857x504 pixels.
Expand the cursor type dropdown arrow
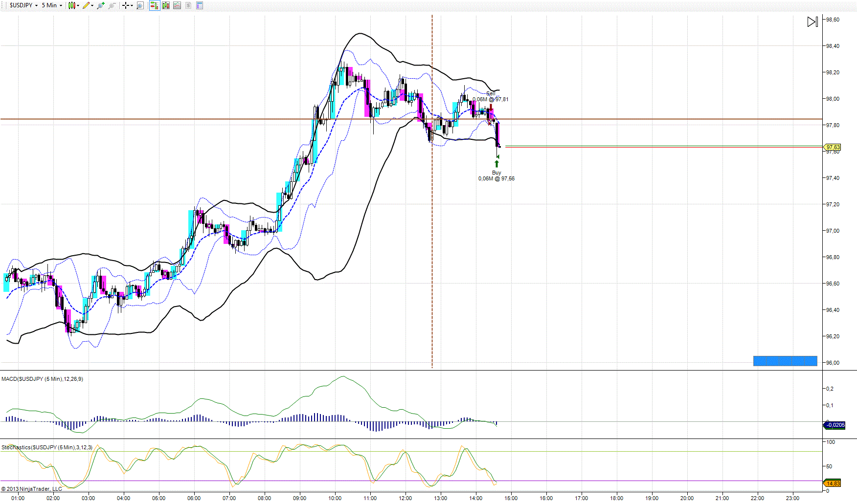click(x=132, y=5)
